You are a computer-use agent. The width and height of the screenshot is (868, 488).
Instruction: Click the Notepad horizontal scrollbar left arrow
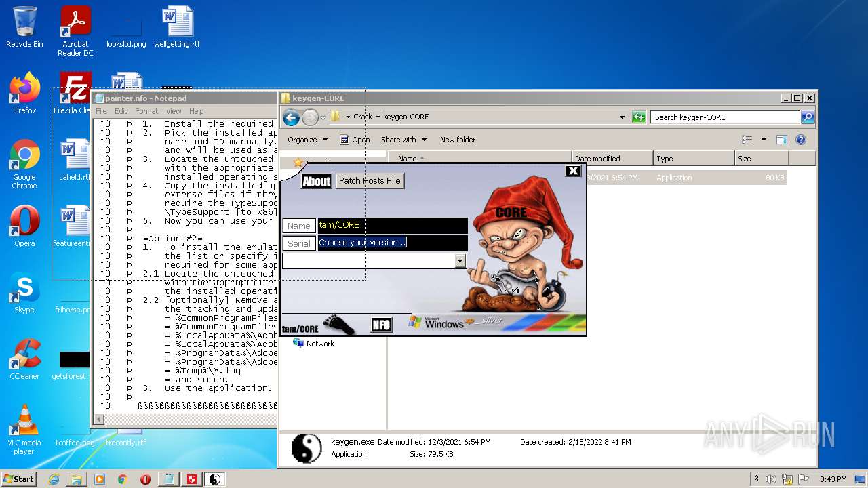click(99, 420)
